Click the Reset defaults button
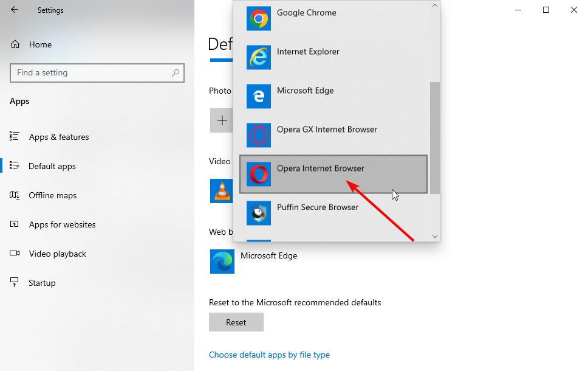The image size is (588, 371). (236, 322)
